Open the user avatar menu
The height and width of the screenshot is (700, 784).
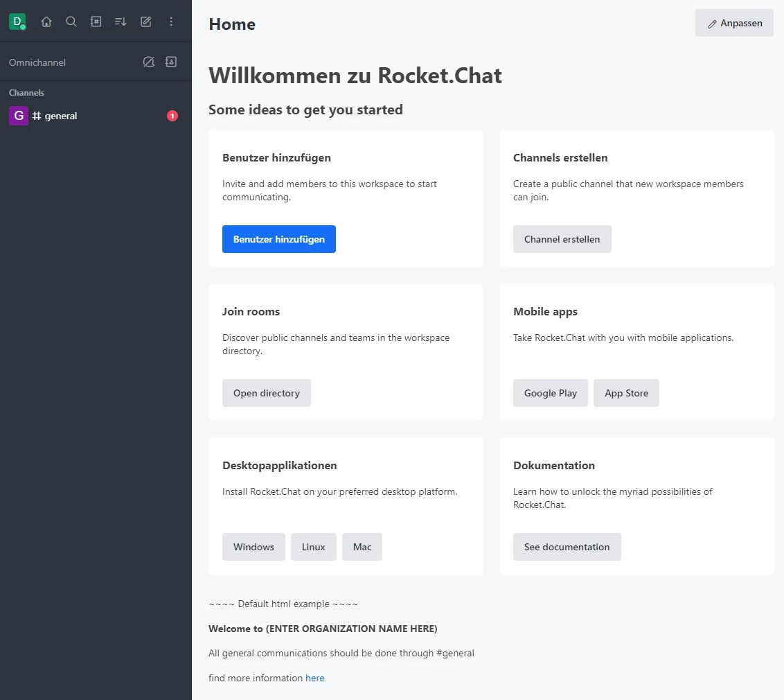[17, 21]
